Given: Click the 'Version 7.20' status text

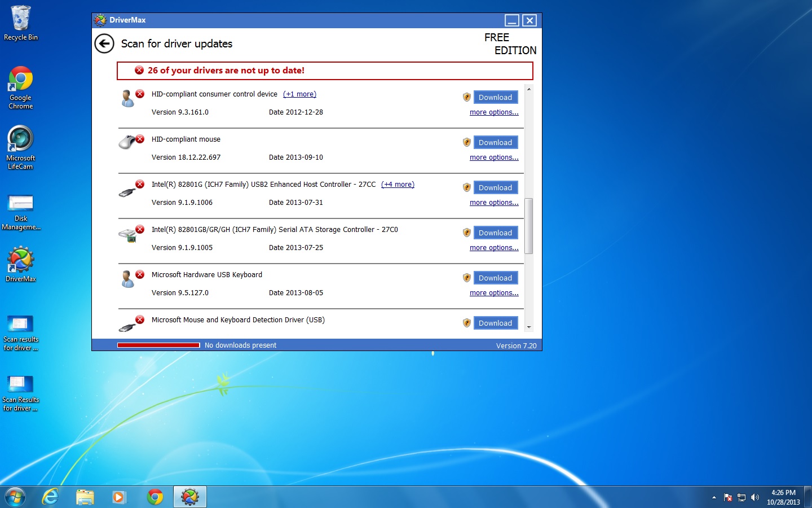Looking at the screenshot, I should coord(517,345).
